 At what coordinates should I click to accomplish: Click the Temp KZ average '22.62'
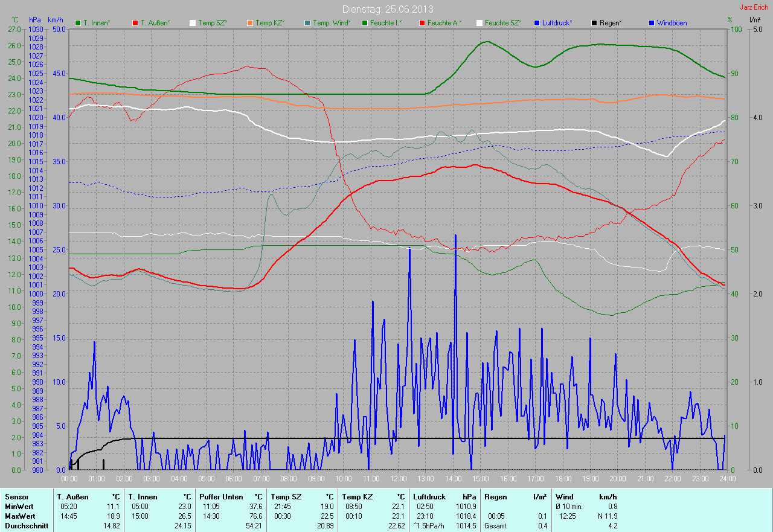click(x=397, y=525)
